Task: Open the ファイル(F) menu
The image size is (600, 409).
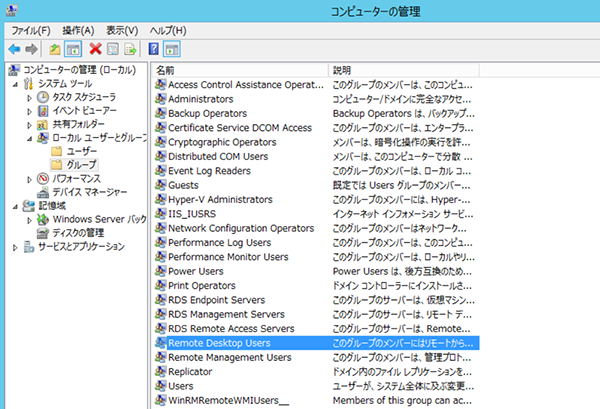Action: tap(31, 30)
